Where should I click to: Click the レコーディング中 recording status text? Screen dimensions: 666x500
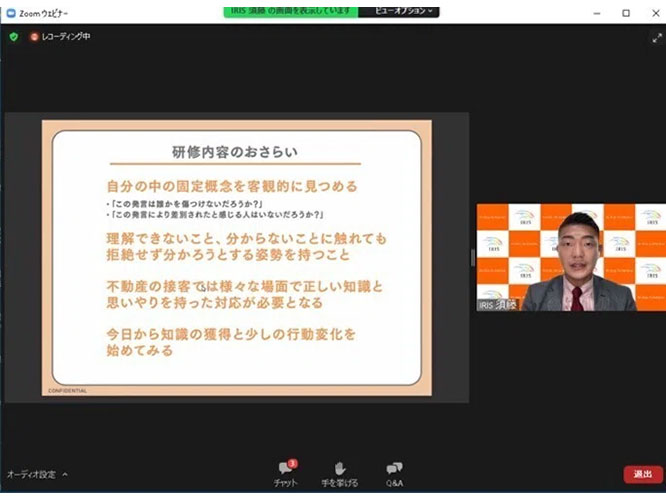[65, 37]
